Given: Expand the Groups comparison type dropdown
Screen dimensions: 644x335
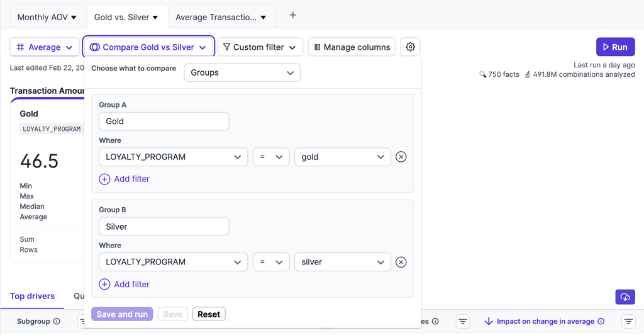Looking at the screenshot, I should point(242,72).
